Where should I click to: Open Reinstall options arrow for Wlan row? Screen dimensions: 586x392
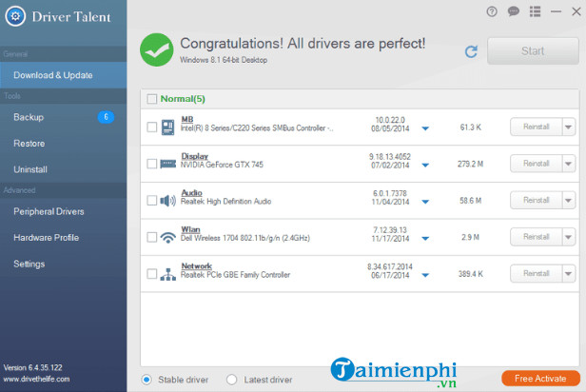tap(569, 237)
